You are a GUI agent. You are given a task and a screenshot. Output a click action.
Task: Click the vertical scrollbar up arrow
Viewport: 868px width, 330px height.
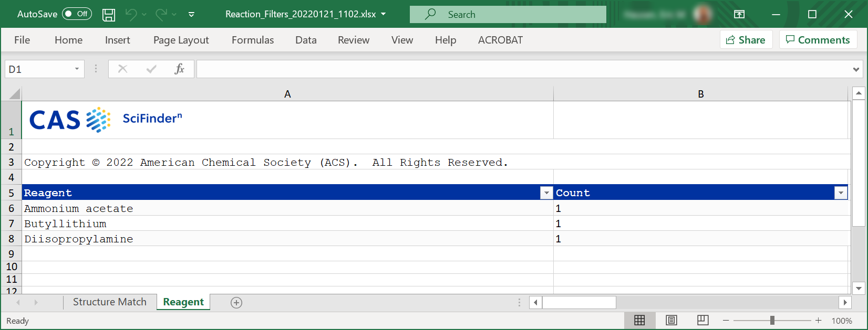pos(859,93)
